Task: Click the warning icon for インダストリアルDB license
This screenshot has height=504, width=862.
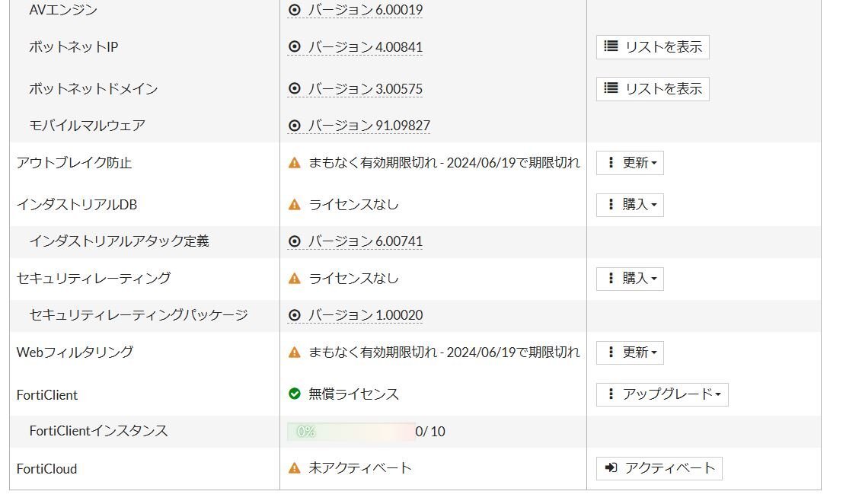Action: [295, 205]
